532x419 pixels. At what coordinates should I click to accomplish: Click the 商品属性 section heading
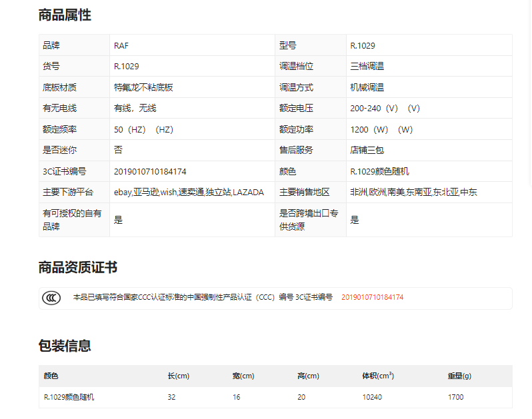65,15
